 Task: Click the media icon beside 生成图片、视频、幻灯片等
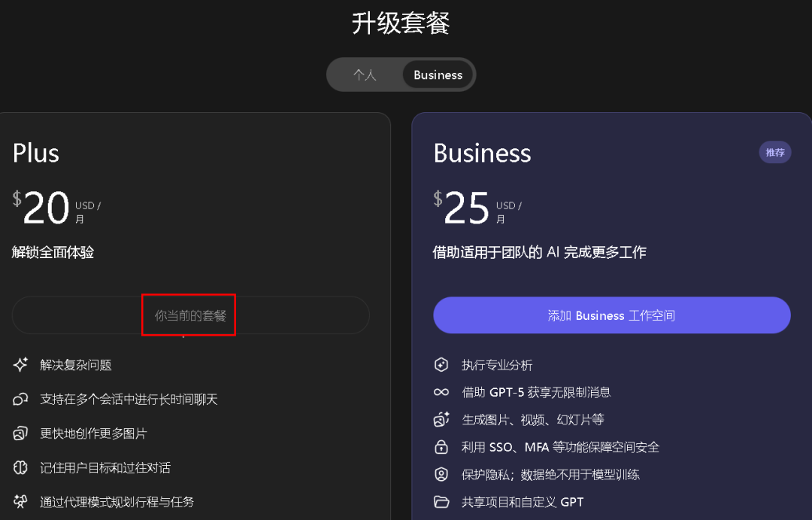[x=441, y=419]
